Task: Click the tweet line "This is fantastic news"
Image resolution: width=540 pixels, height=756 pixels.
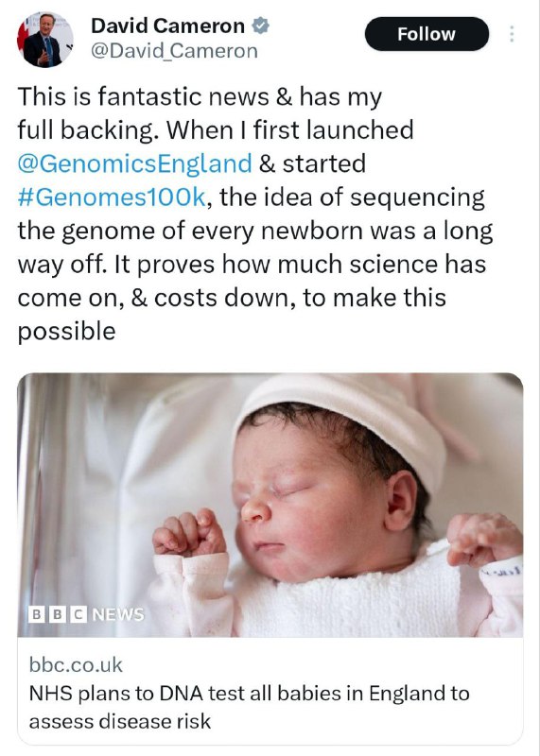Action: coord(200,96)
